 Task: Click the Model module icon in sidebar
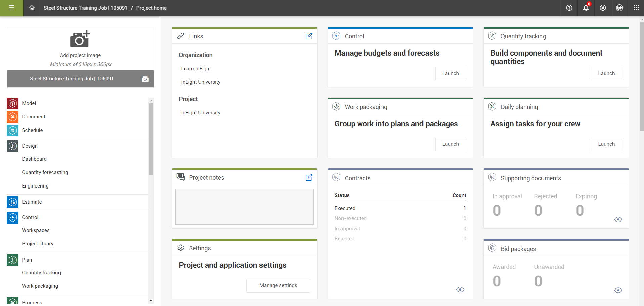coord(12,103)
